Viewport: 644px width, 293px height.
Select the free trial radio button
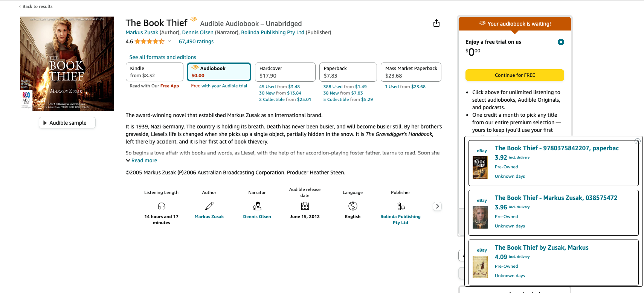[561, 42]
